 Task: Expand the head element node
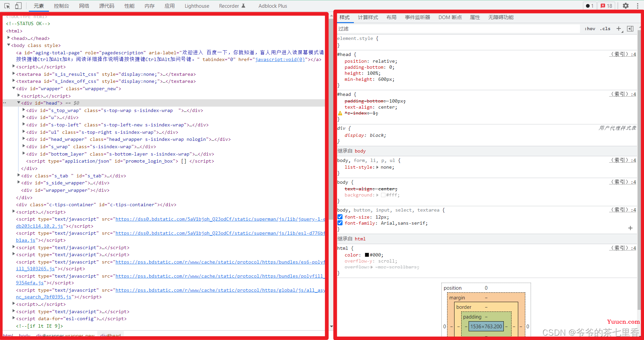coord(9,38)
